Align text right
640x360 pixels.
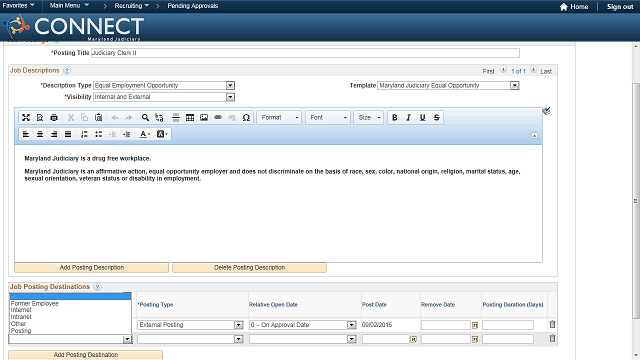click(x=54, y=134)
